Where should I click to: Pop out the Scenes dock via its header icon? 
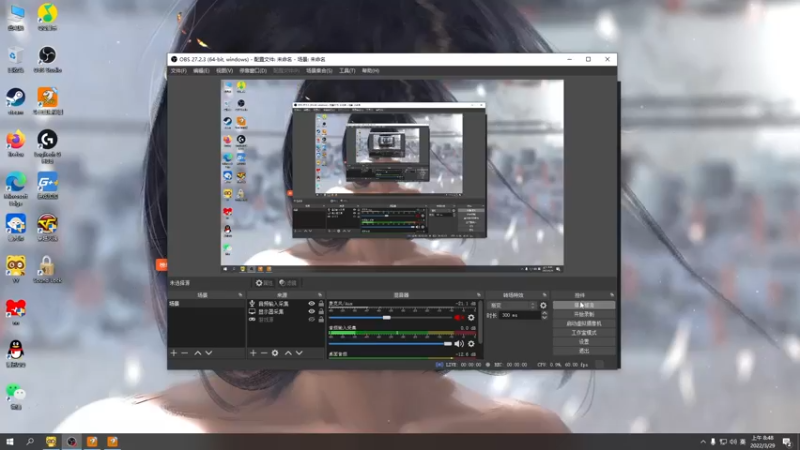coord(240,295)
